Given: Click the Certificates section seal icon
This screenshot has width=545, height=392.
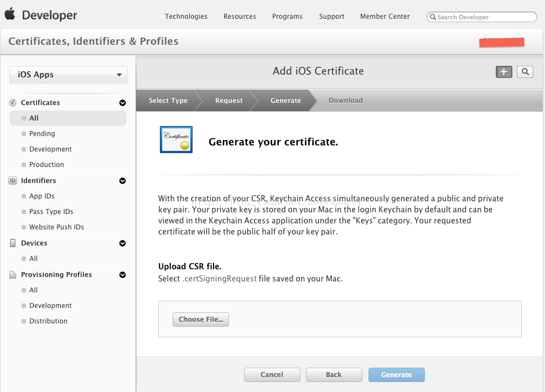Looking at the screenshot, I should 13,103.
